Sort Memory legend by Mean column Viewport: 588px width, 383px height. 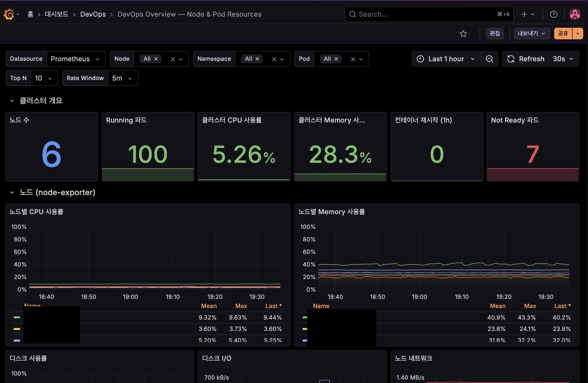(498, 306)
